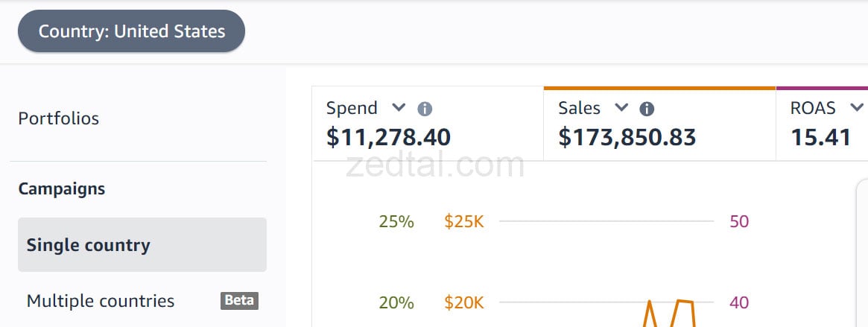Open the Spend metric dropdown chevron
Viewport: 868px width, 327px height.
pos(399,108)
